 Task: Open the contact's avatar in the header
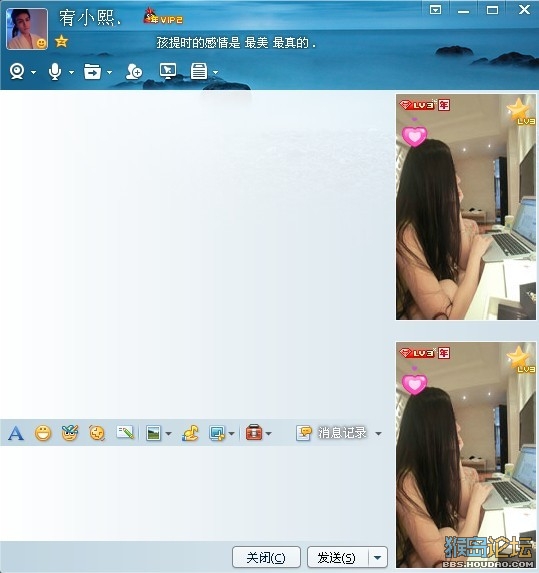(x=27, y=29)
